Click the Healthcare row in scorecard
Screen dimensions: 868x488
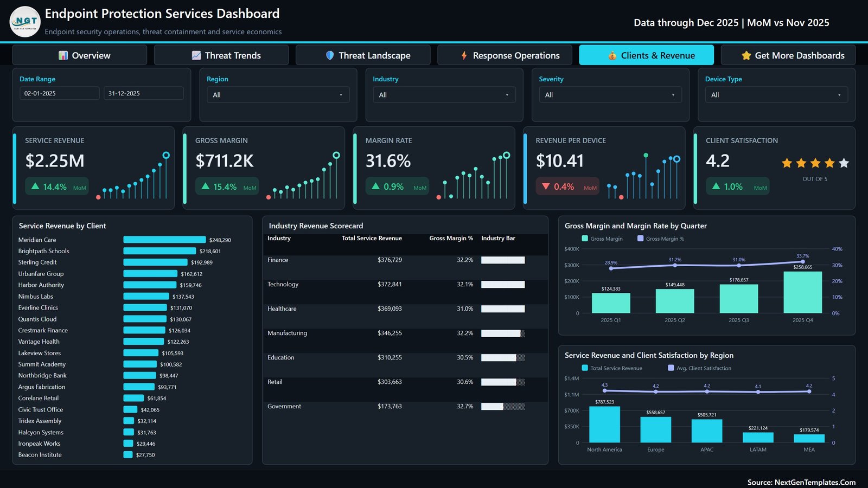pyautogui.click(x=405, y=309)
